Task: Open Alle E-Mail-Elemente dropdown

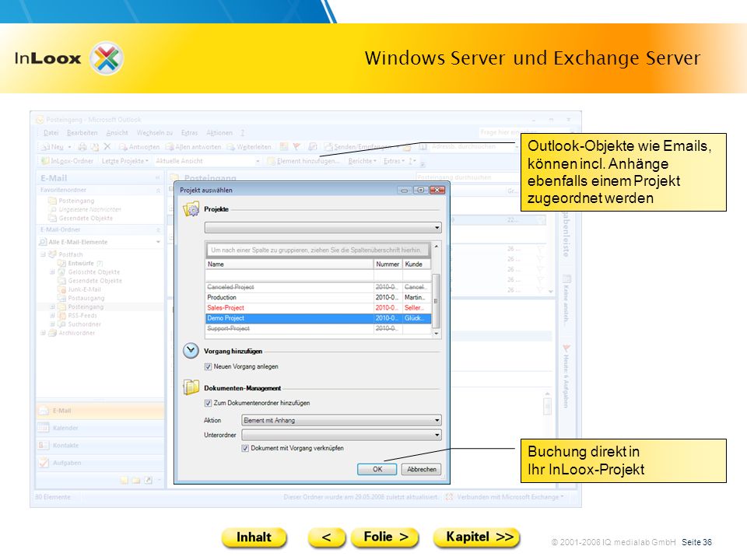Action: [100, 242]
